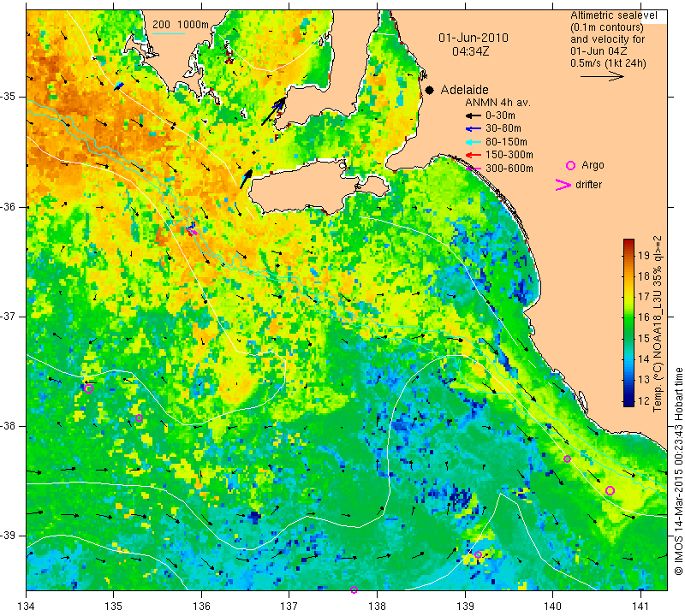Click the 'ANMN 4h av.' legend heading
685x616 pixels.
[x=497, y=103]
